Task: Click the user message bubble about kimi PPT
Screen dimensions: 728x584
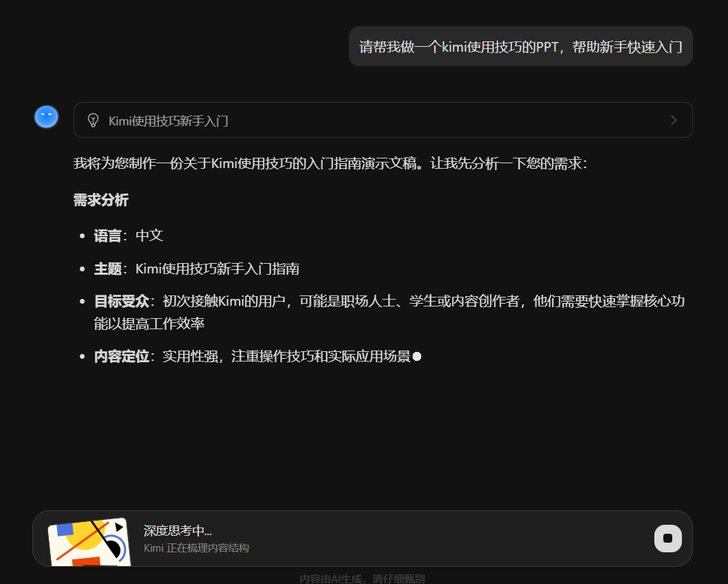Action: (x=521, y=46)
